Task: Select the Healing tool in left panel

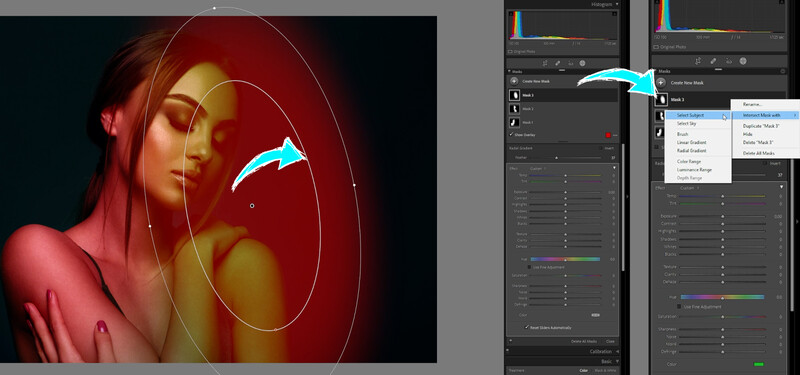Action: tap(558, 63)
